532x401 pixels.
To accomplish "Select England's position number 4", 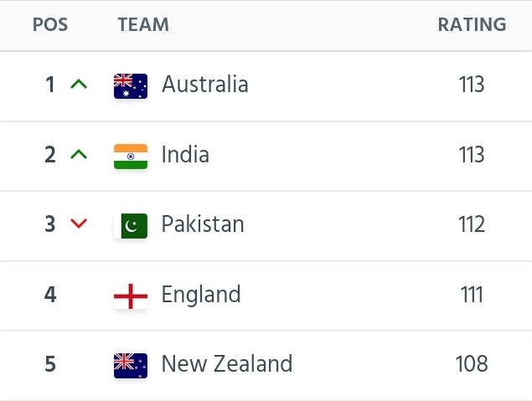I will coord(50,294).
